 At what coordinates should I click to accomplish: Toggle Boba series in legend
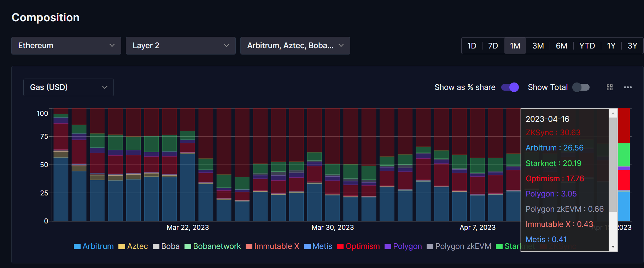click(x=166, y=246)
